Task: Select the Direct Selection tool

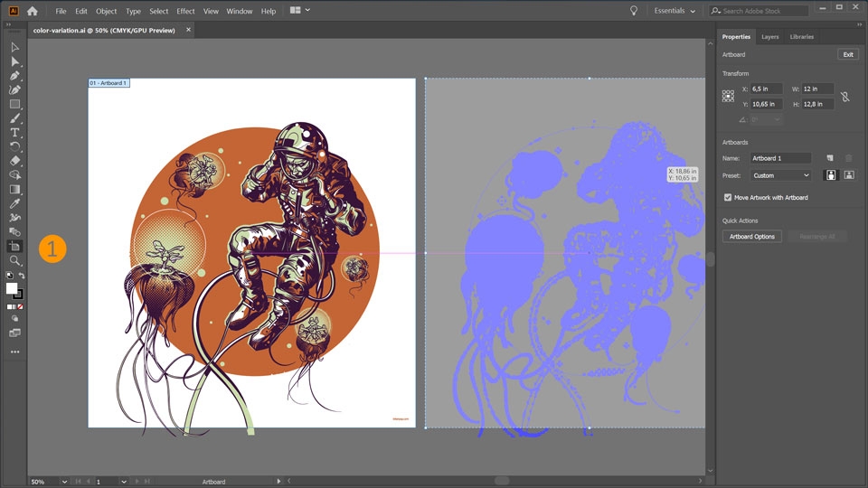Action: [15, 61]
